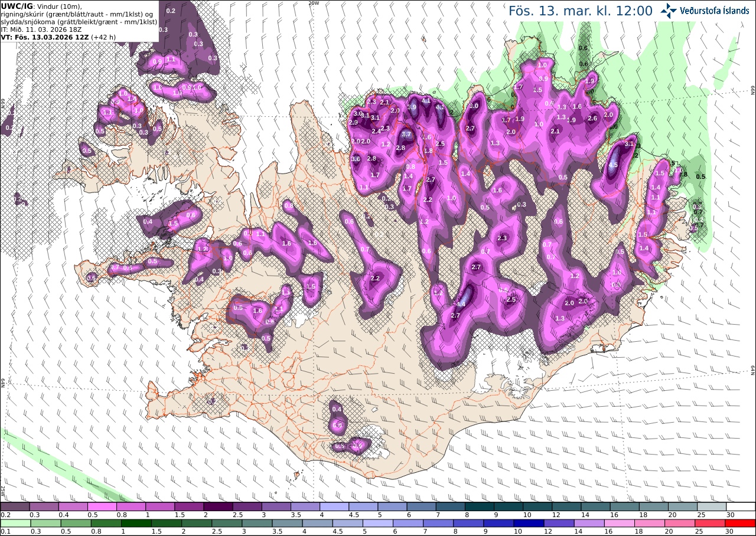Select the darkest green 1 rain scale swatch
The width and height of the screenshot is (756, 536).
coord(136,523)
